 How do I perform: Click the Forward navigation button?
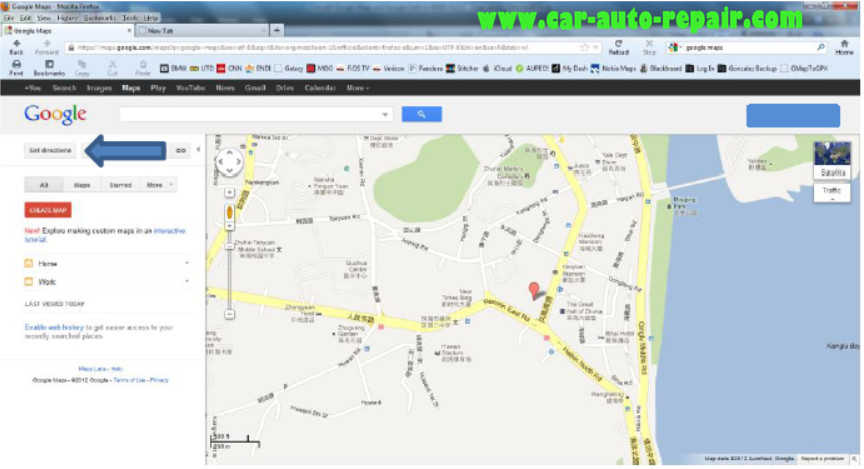[x=46, y=47]
